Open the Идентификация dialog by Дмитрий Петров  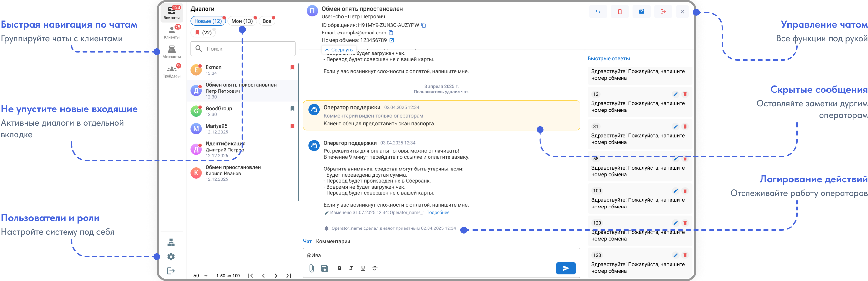coord(243,150)
